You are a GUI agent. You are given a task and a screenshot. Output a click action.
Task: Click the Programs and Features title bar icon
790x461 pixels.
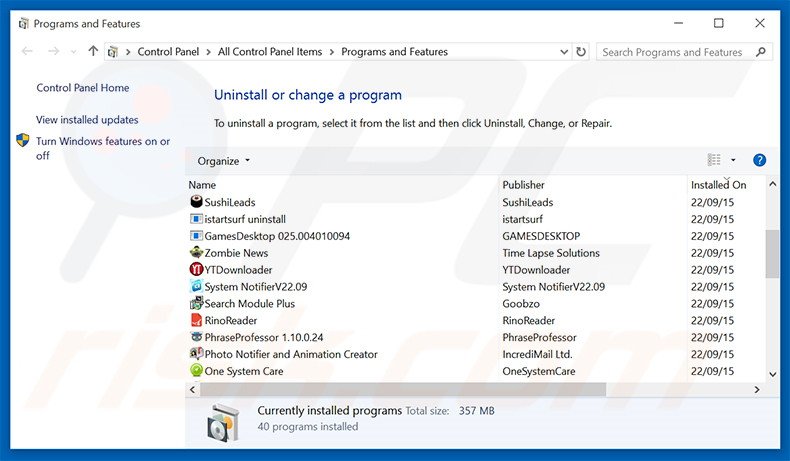click(x=23, y=24)
